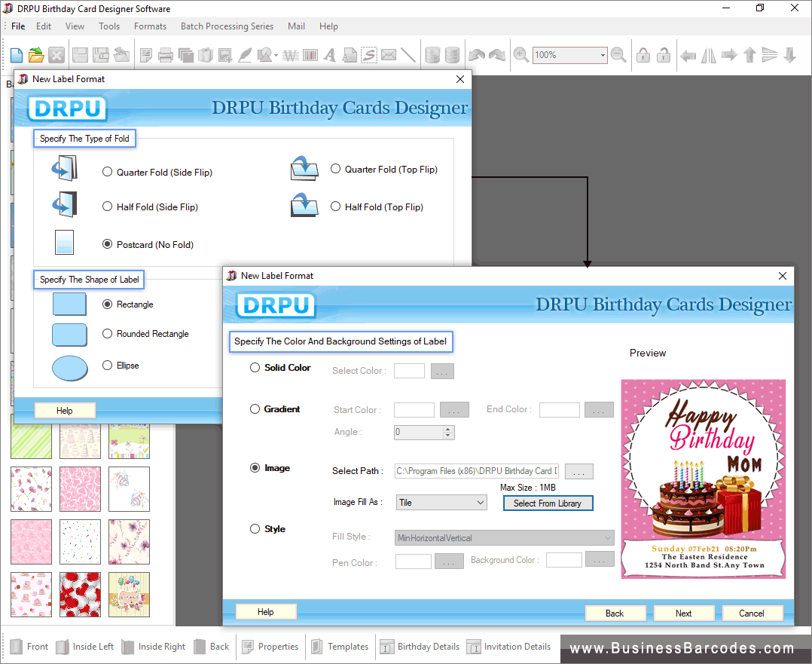The width and height of the screenshot is (812, 664).
Task: Click the envelope mail icon in the toolbar
Action: tap(389, 55)
